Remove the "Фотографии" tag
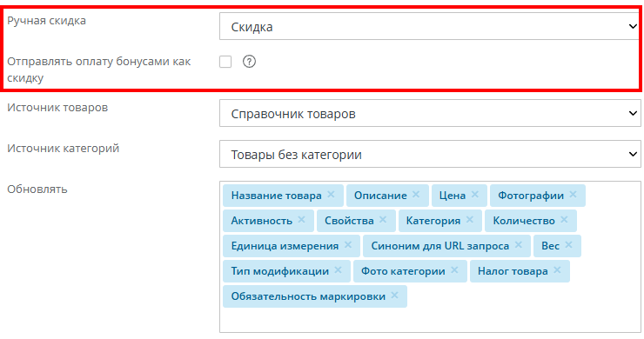Screen dimensions: 644x339 (573, 195)
